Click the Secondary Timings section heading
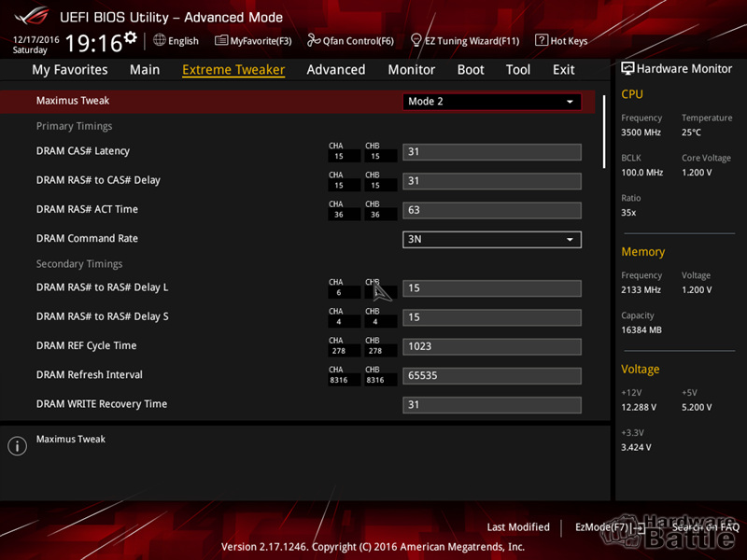 click(79, 264)
